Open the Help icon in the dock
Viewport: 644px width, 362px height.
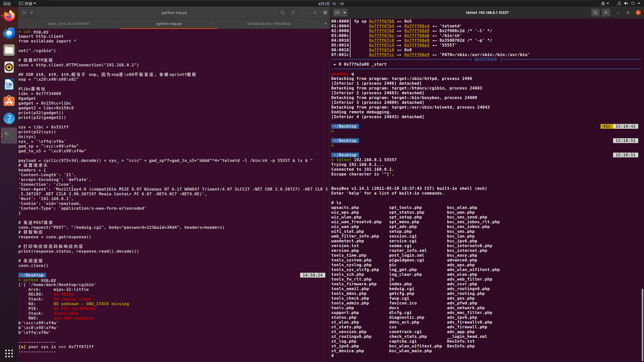9,118
